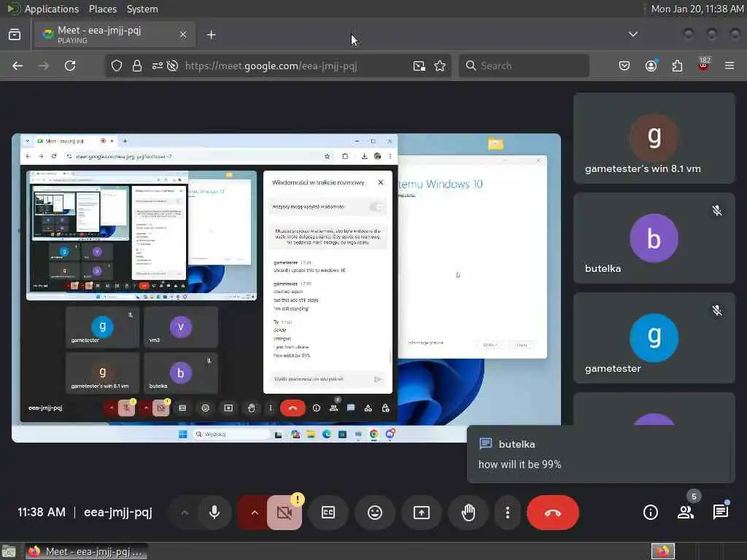The image size is (747, 560).
Task: Open meeting details info icon
Action: 650,513
